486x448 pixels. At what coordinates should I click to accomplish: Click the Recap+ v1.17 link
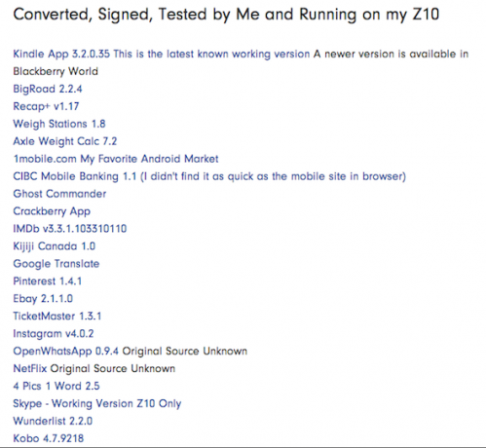[46, 106]
